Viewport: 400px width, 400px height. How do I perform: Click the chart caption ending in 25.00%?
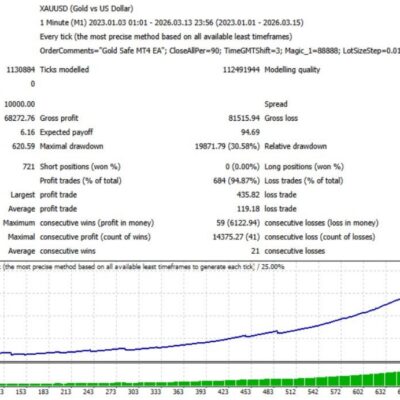coord(143,267)
